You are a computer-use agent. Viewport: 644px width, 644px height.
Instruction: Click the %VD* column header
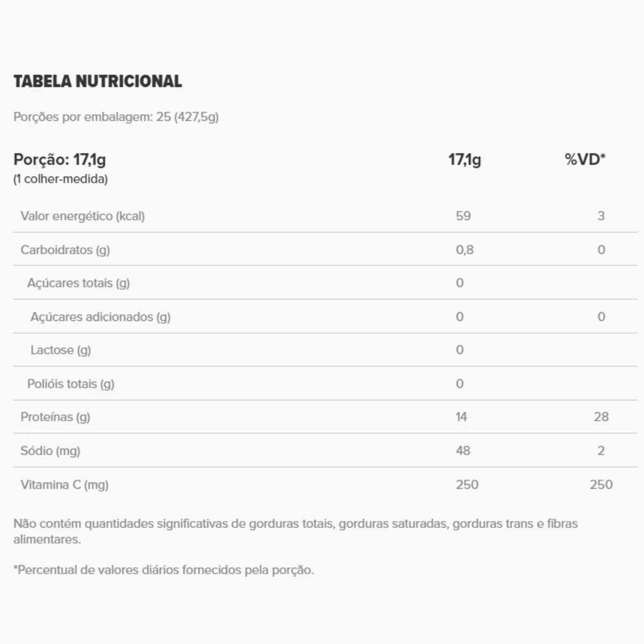pos(585,159)
